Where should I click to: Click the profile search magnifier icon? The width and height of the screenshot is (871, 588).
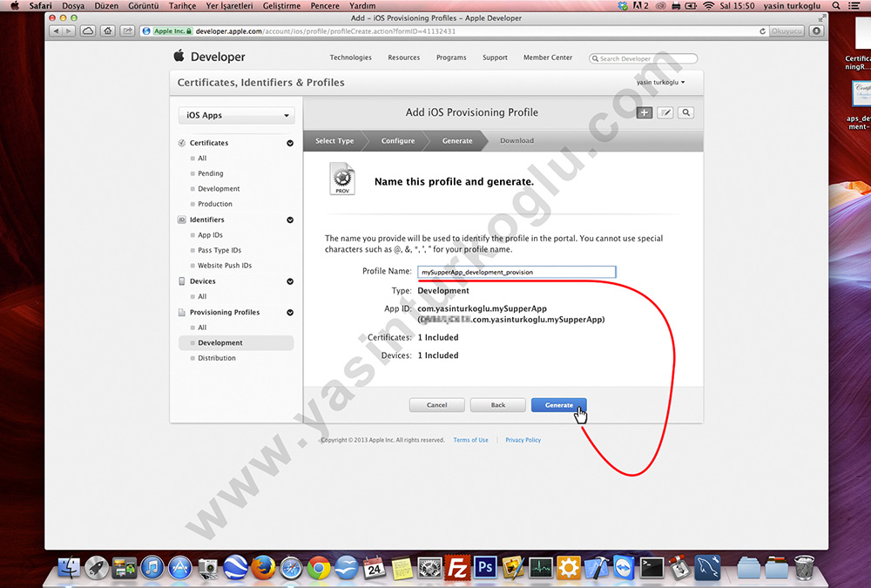click(x=686, y=113)
